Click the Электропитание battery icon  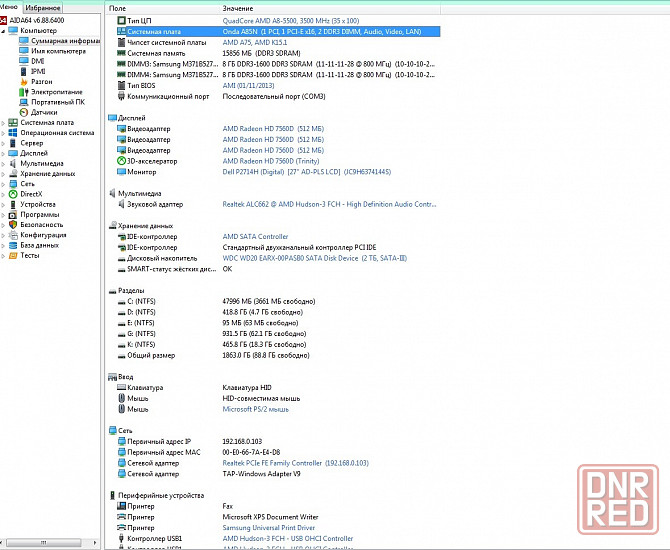[24, 92]
